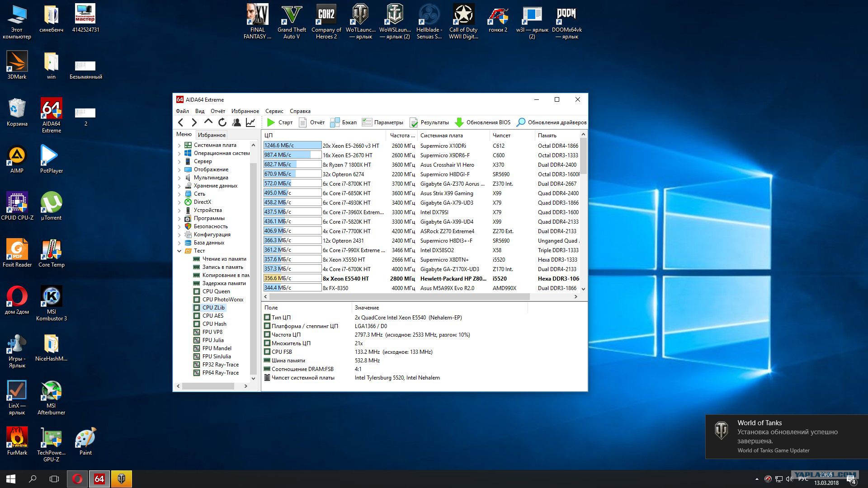Go up one level in AIDA64 toolbar
This screenshot has height=488, width=868.
(208, 122)
